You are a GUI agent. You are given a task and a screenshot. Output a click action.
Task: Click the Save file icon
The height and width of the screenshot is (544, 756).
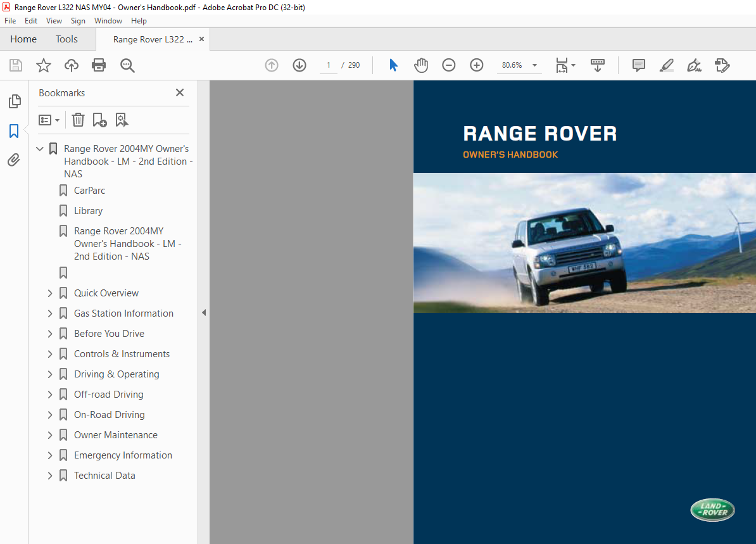16,65
